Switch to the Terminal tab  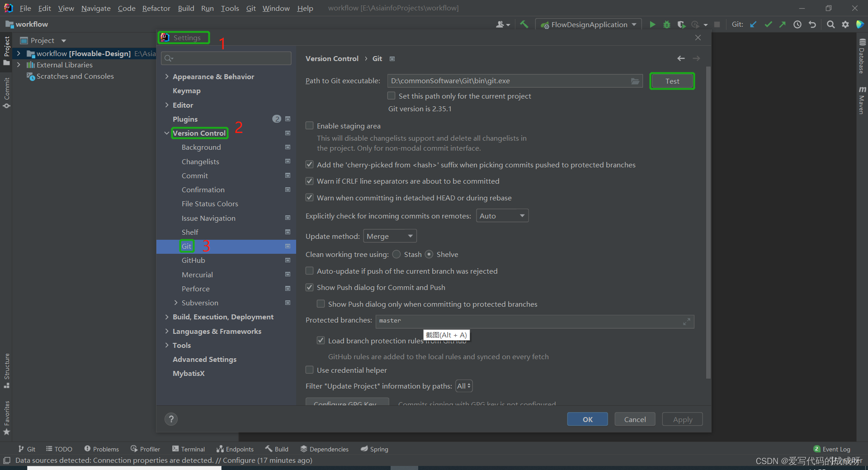coord(189,449)
